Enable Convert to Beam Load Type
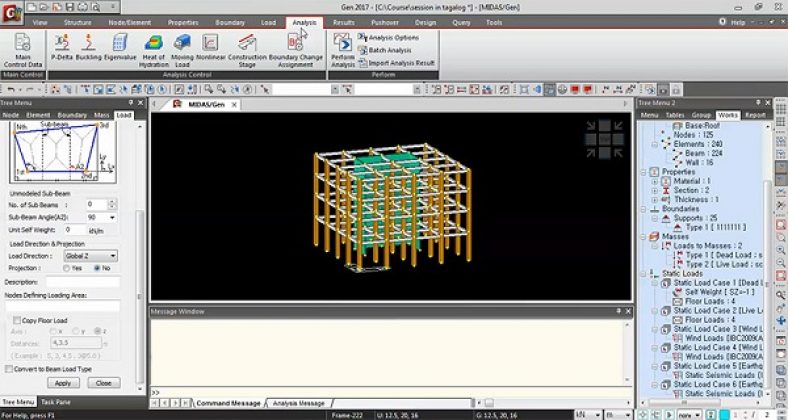This screenshot has width=788, height=420. [9, 369]
